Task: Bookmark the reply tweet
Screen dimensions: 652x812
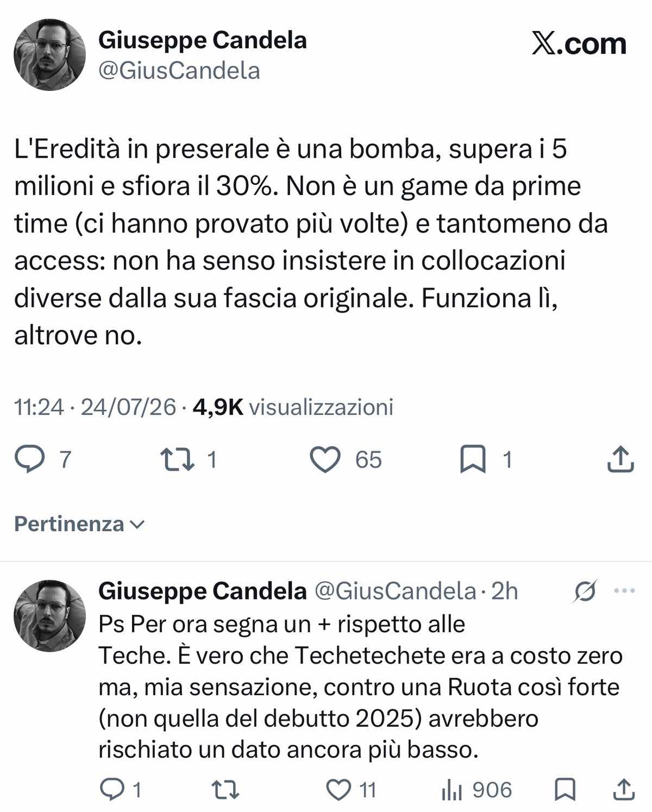Action: [x=565, y=790]
